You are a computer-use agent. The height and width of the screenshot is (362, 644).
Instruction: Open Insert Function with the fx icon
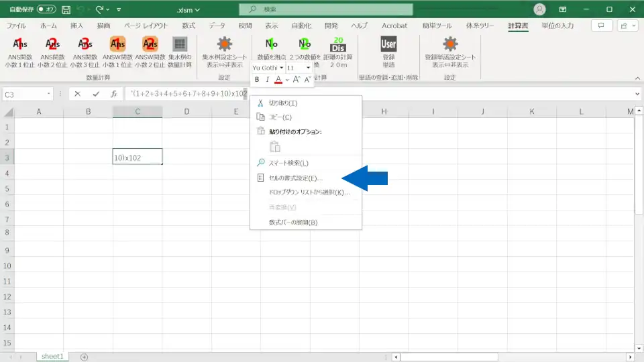point(114,94)
